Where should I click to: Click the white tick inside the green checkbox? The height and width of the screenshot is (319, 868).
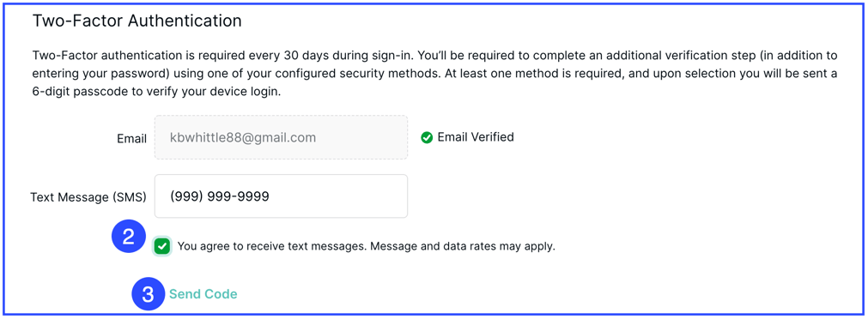[162, 247]
